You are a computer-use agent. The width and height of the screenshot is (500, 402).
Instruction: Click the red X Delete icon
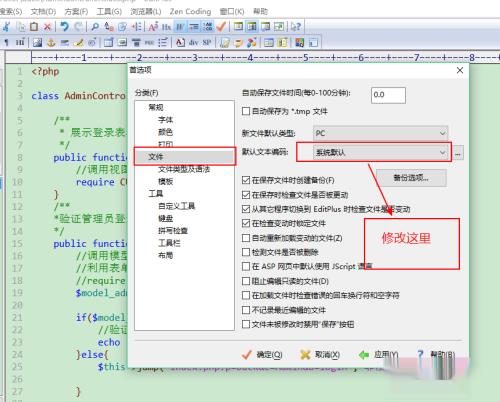pyautogui.click(x=47, y=26)
